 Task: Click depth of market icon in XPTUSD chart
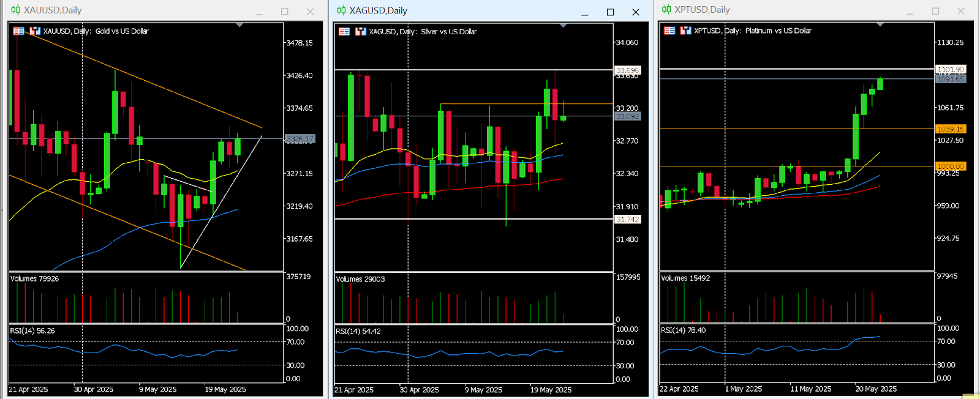685,31
